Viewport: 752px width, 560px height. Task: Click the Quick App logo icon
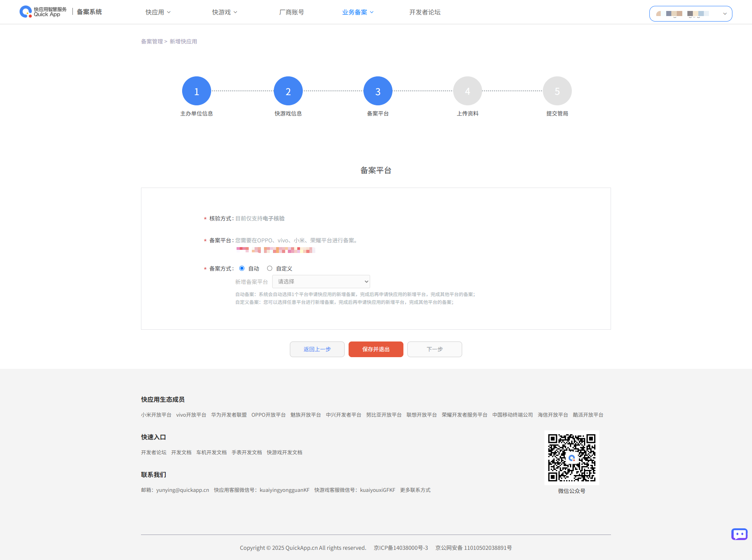26,12
